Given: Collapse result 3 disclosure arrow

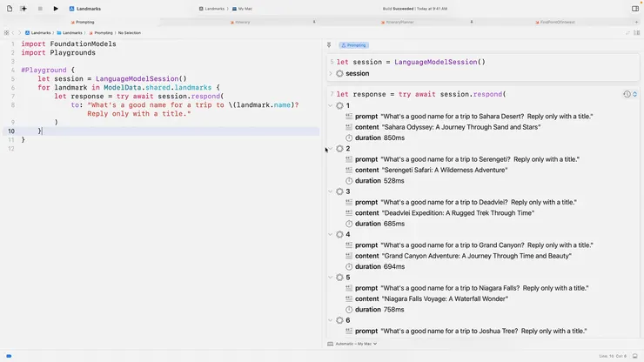Looking at the screenshot, I should [x=331, y=191].
